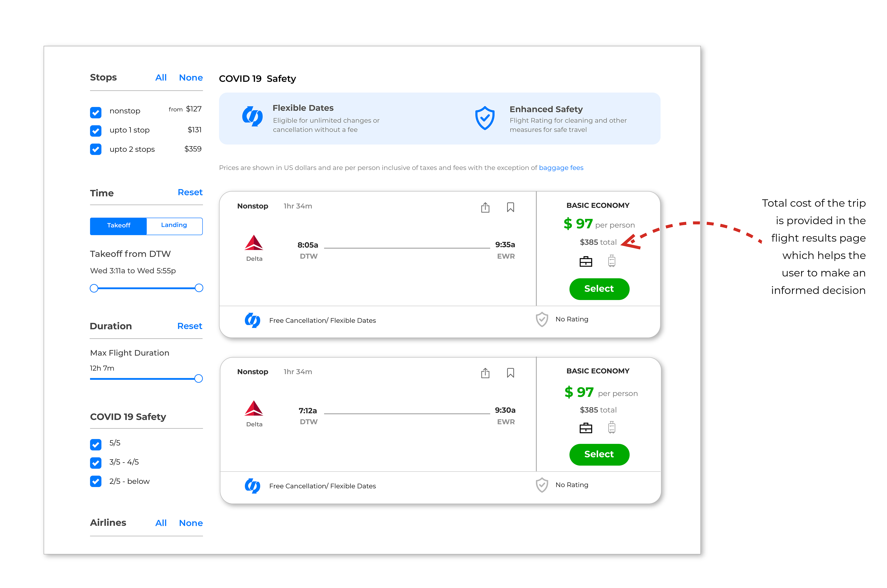Bookmark the 8:05a Delta flight

(510, 207)
